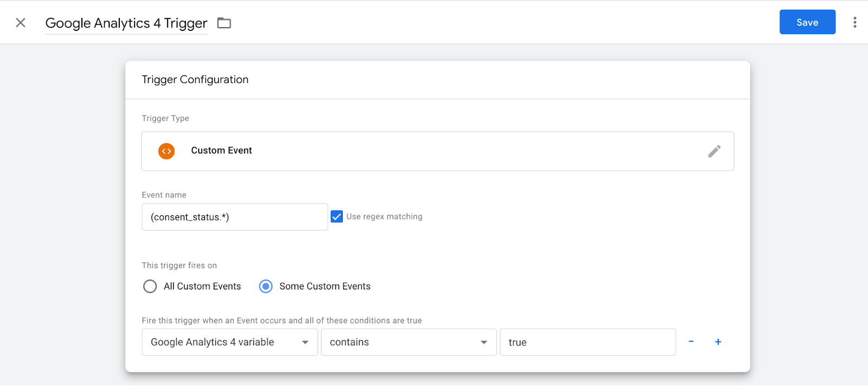868x386 pixels.
Task: Close the trigger editor with the X
Action: point(21,23)
